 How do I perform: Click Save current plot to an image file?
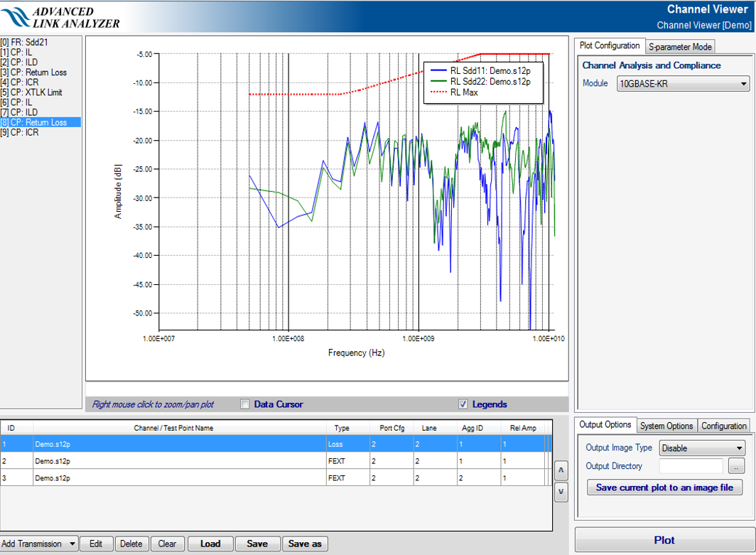point(664,487)
